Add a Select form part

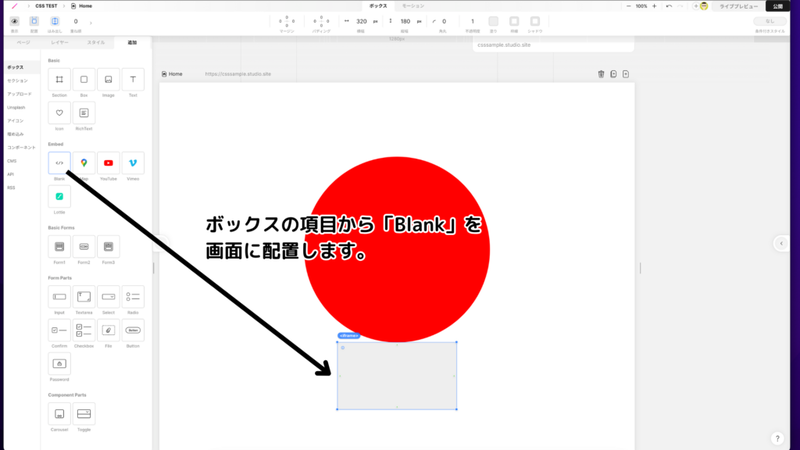(x=108, y=296)
